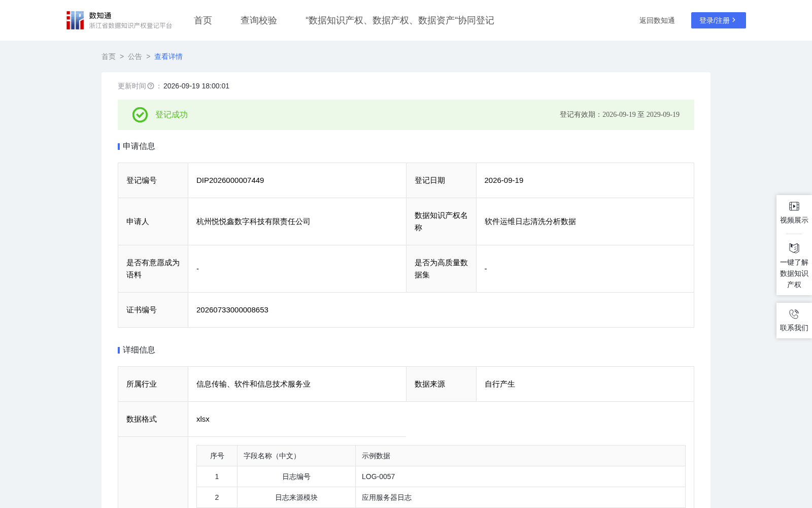Click field name 日志编号
This screenshot has width=812, height=508.
(296, 477)
